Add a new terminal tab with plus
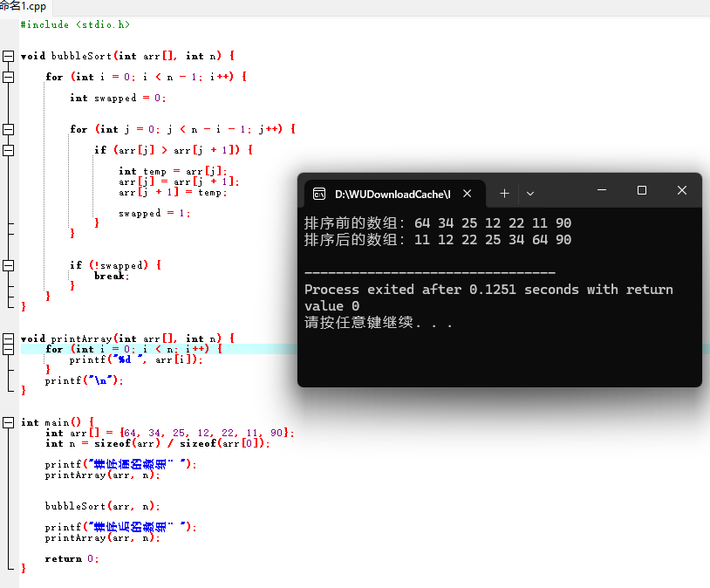 click(x=504, y=194)
